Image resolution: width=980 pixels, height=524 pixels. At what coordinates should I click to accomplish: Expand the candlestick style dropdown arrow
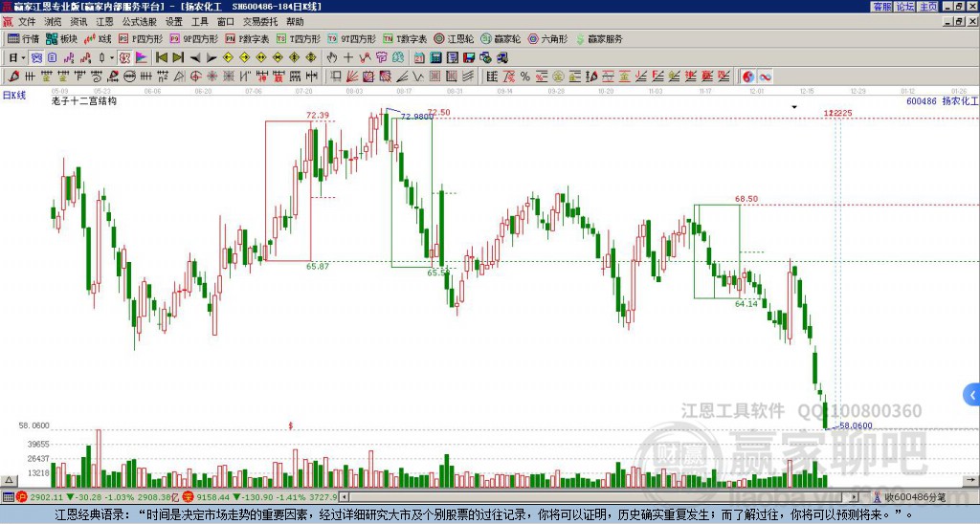(111, 57)
